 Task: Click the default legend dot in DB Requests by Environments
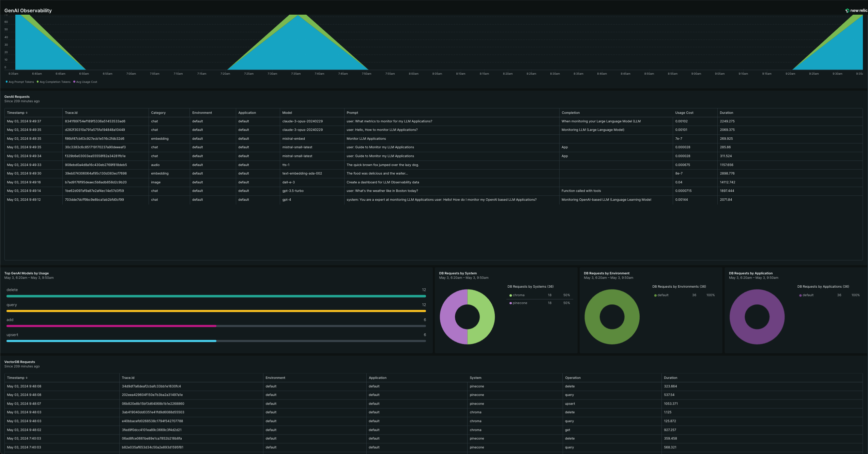click(x=655, y=296)
